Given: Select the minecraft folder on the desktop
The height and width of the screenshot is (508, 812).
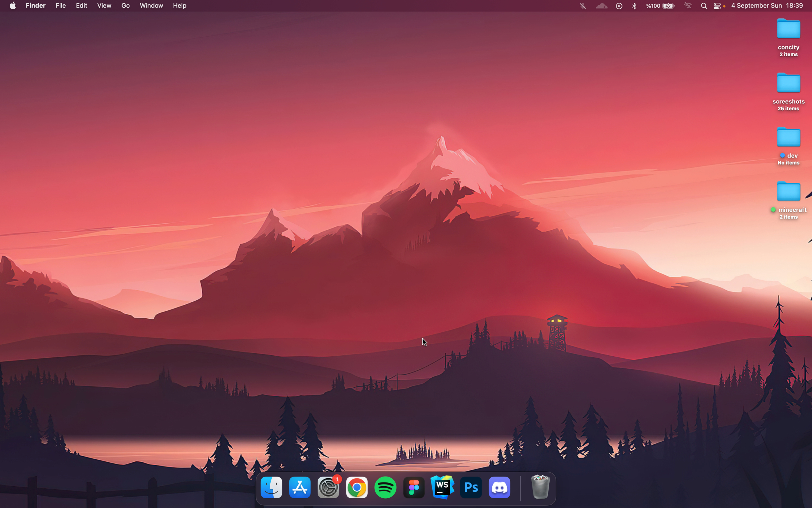Looking at the screenshot, I should coord(789,200).
